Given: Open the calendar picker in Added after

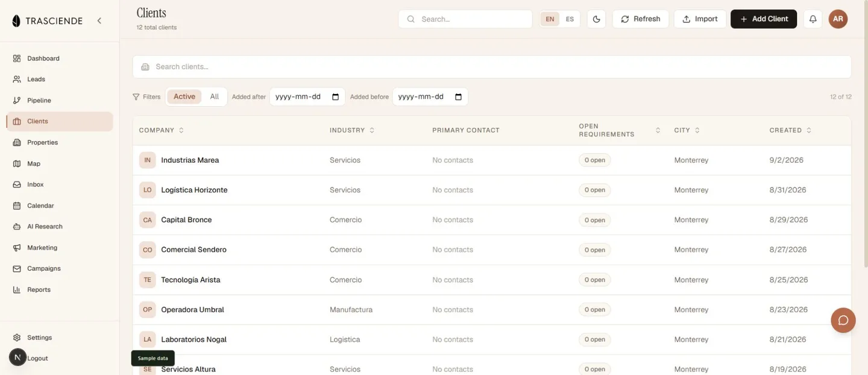Looking at the screenshot, I should click(336, 96).
